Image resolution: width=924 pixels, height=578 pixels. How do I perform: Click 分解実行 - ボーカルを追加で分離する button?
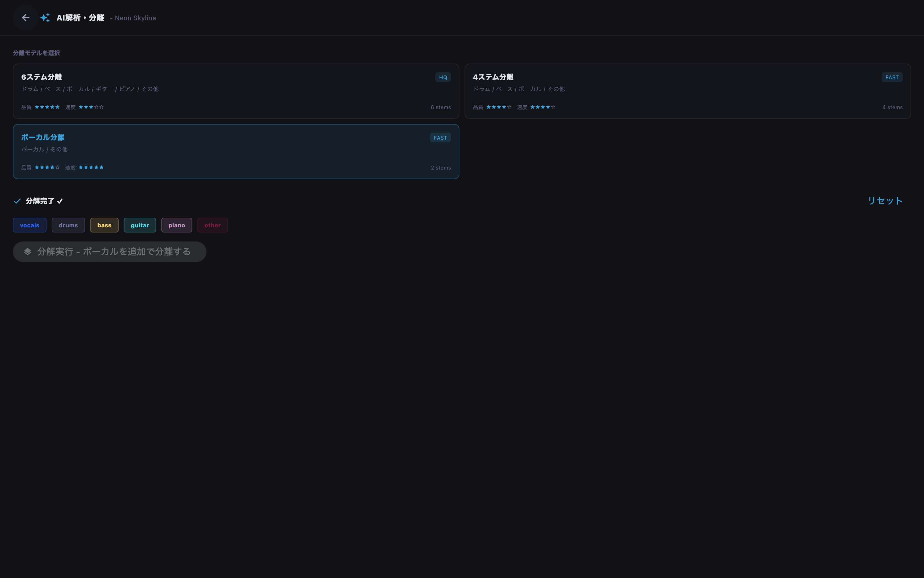coord(110,251)
